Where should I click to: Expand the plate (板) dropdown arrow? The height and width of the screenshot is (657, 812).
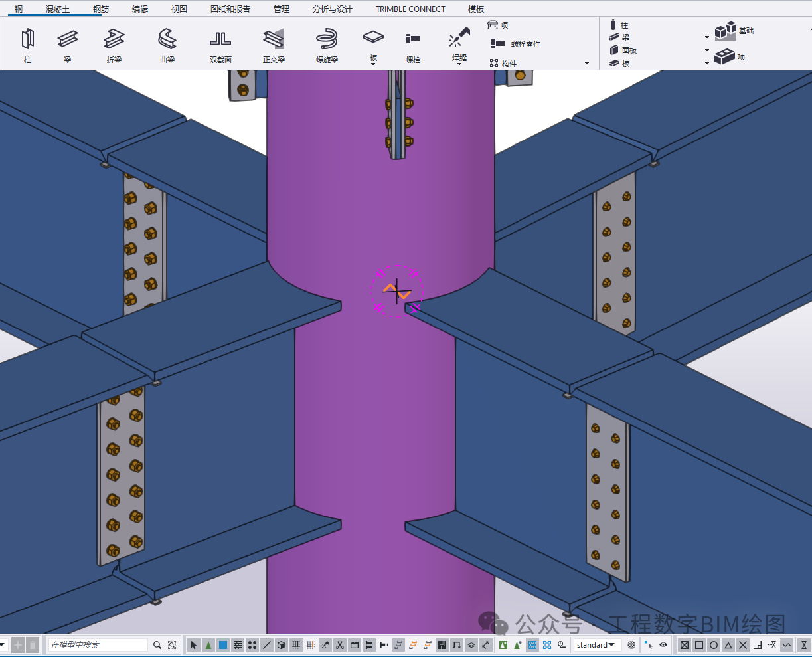pos(373,64)
